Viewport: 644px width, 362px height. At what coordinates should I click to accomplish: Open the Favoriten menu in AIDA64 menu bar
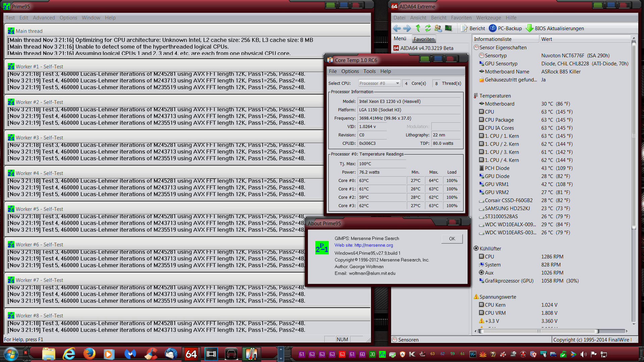461,18
